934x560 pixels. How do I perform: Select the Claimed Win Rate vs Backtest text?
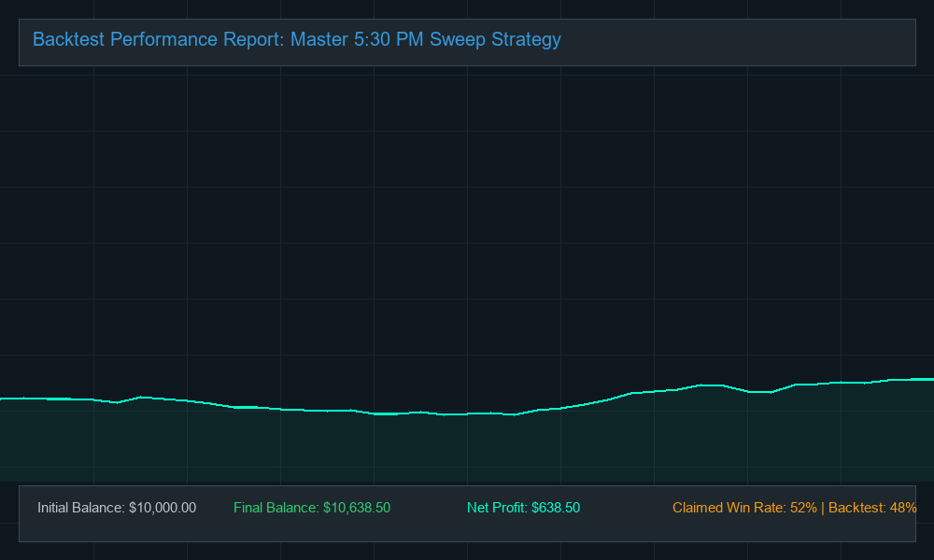click(x=795, y=508)
